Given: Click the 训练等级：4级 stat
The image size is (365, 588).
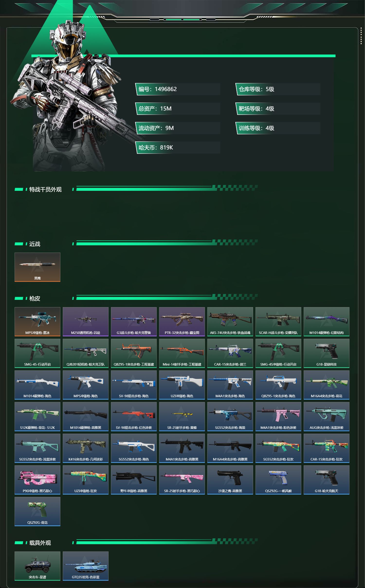Looking at the screenshot, I should (x=278, y=128).
